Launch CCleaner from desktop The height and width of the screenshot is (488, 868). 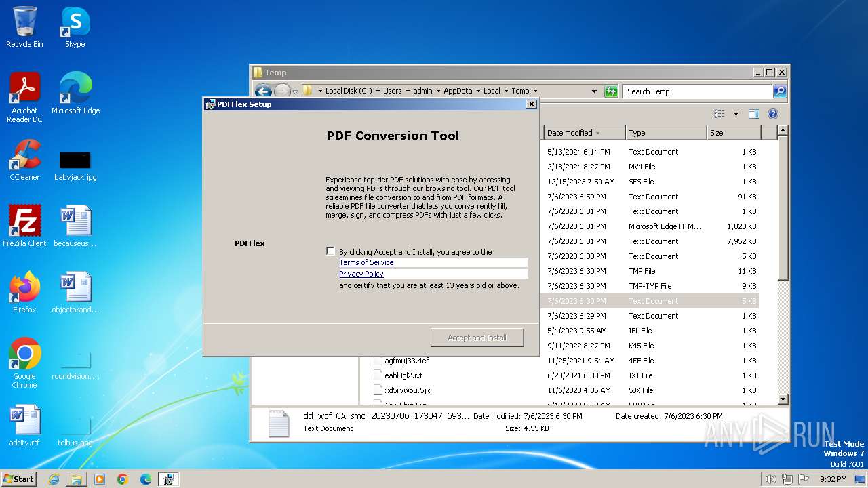[24, 159]
